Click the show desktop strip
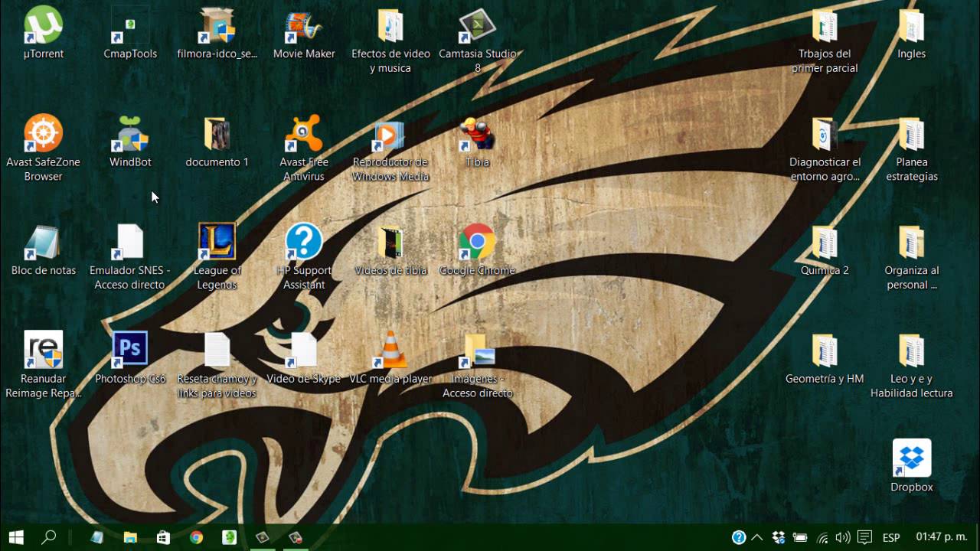The height and width of the screenshot is (551, 980). pyautogui.click(x=978, y=537)
